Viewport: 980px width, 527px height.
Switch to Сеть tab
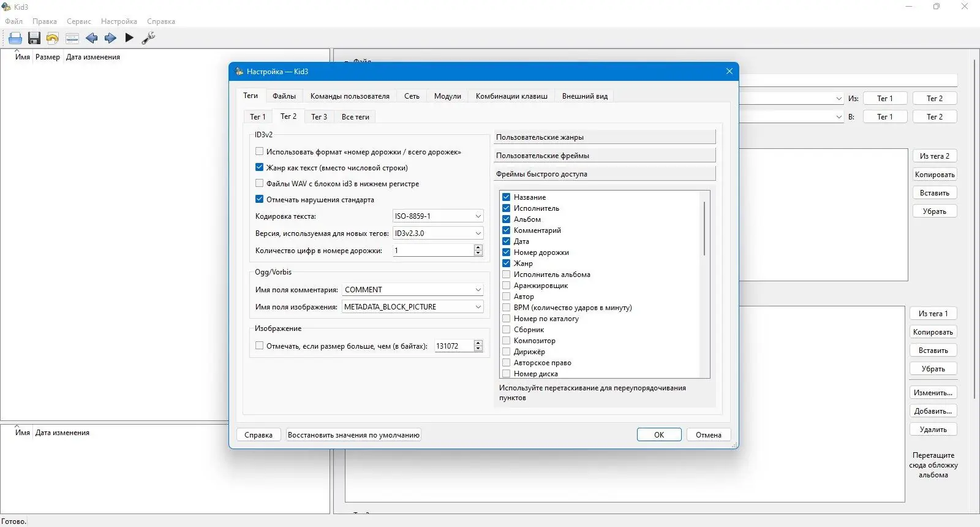point(412,96)
